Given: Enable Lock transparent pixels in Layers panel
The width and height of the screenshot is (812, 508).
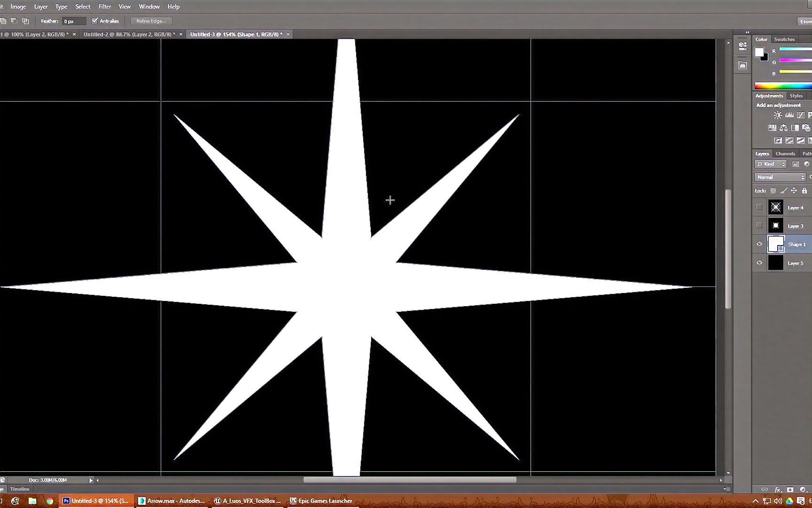Looking at the screenshot, I should (773, 190).
